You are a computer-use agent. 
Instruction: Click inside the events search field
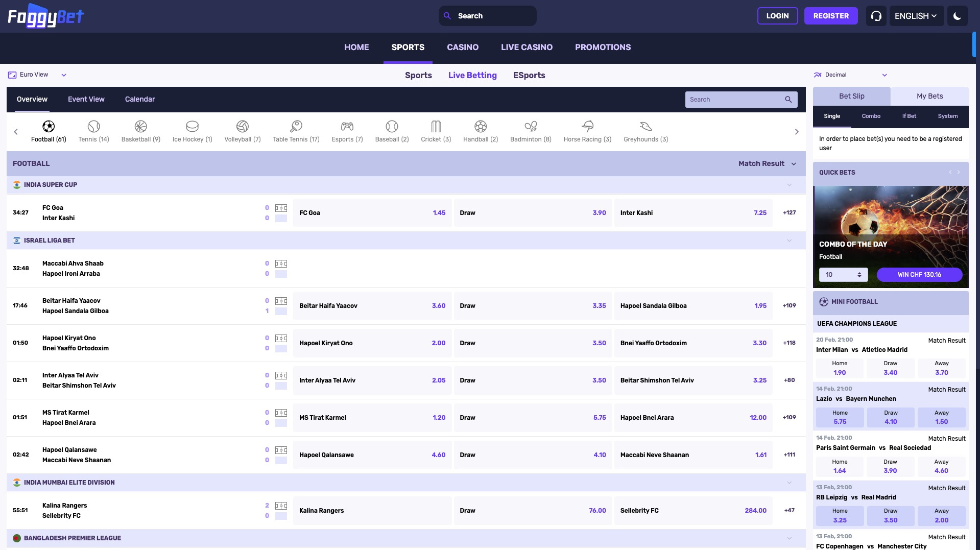735,99
